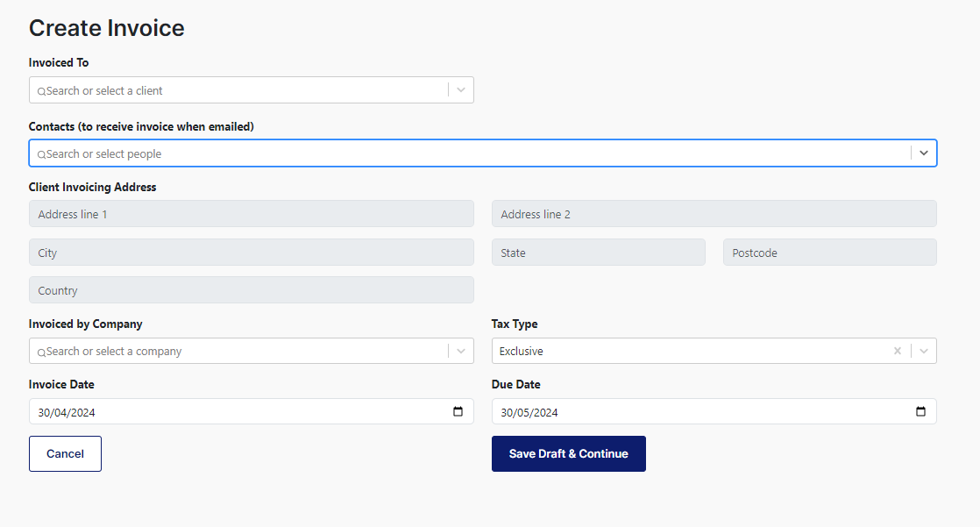The image size is (980, 527).
Task: Click the Contacts field search magnifier icon
Action: [x=40, y=153]
